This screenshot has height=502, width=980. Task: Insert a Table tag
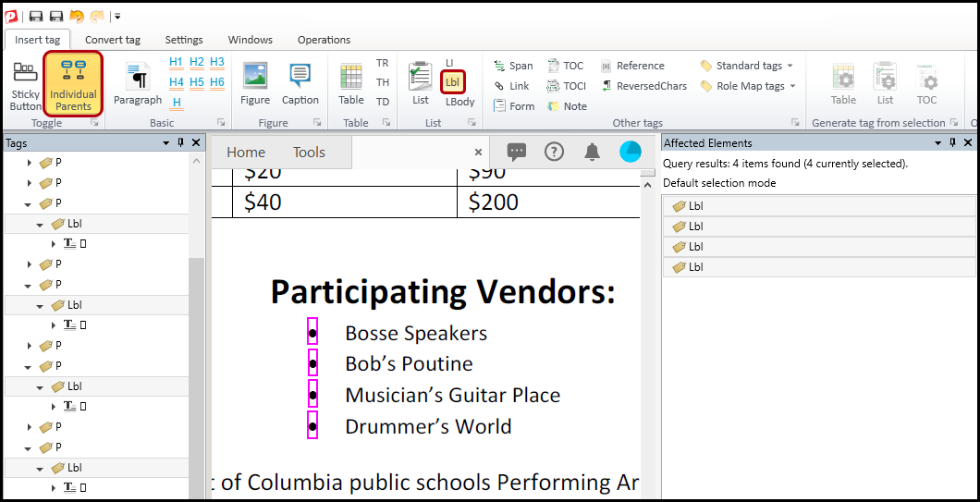coord(351,84)
